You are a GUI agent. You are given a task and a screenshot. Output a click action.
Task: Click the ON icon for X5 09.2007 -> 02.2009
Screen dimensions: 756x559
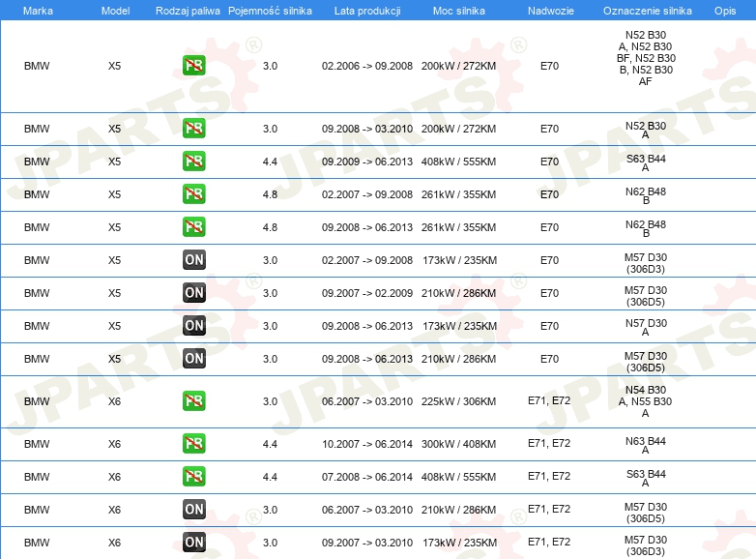pyautogui.click(x=193, y=293)
